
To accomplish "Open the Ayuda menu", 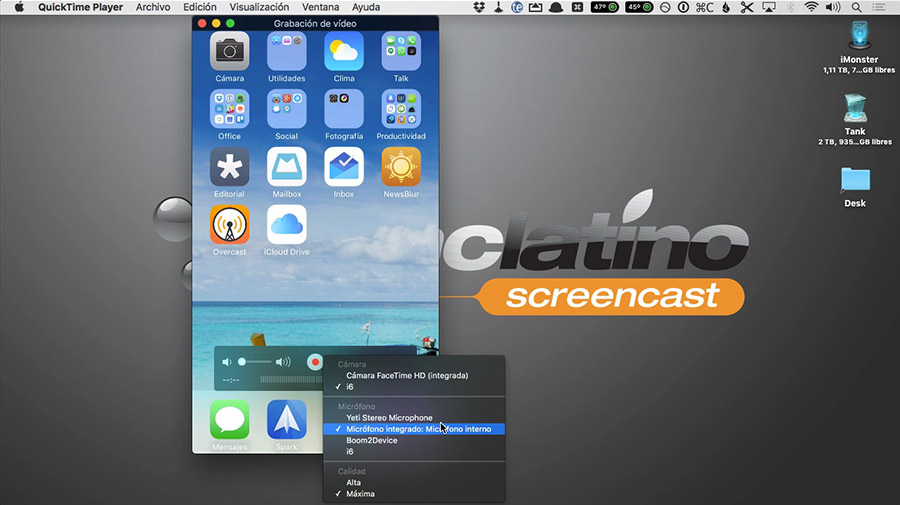I will tap(366, 7).
